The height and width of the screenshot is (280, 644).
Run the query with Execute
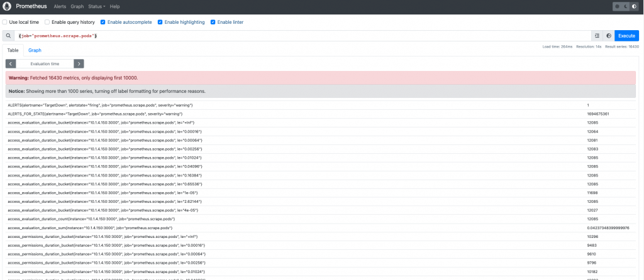627,36
